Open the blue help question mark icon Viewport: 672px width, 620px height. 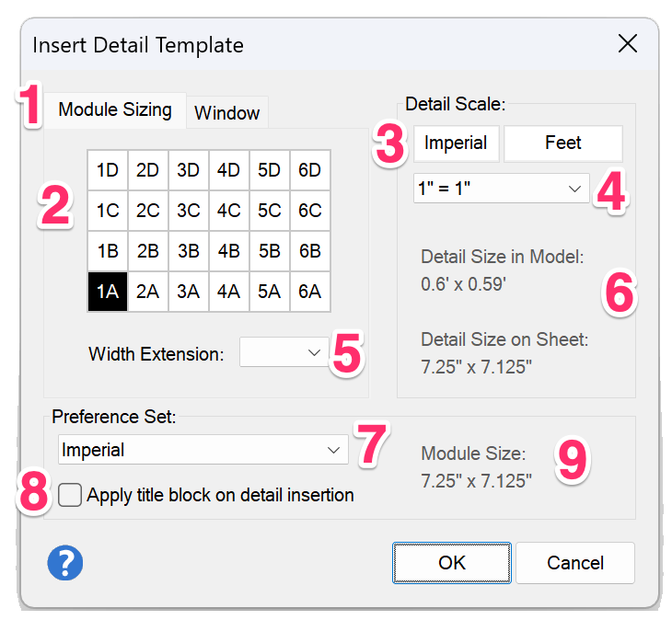click(x=65, y=563)
